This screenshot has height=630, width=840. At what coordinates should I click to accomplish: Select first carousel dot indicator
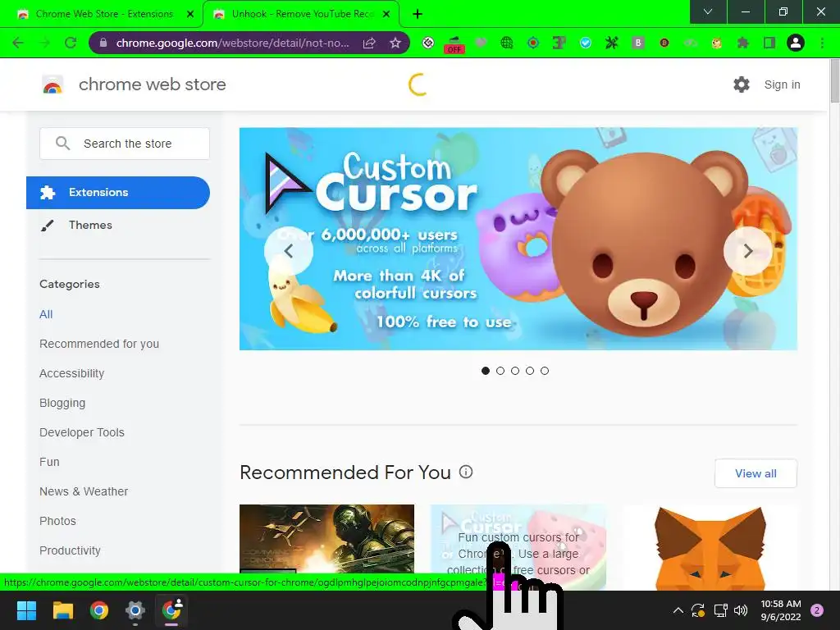(x=486, y=371)
